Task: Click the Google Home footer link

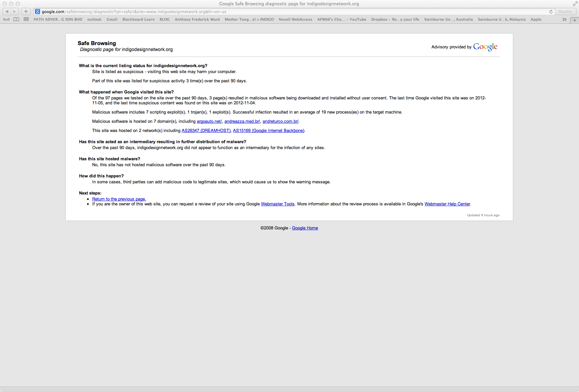Action: pos(305,228)
